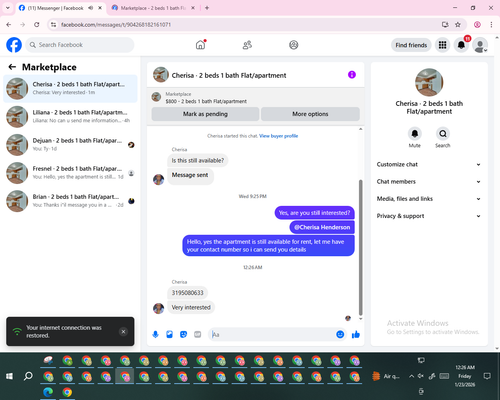500x400 pixels.
Task: Click the chat messages scrollbar
Action: point(360,247)
